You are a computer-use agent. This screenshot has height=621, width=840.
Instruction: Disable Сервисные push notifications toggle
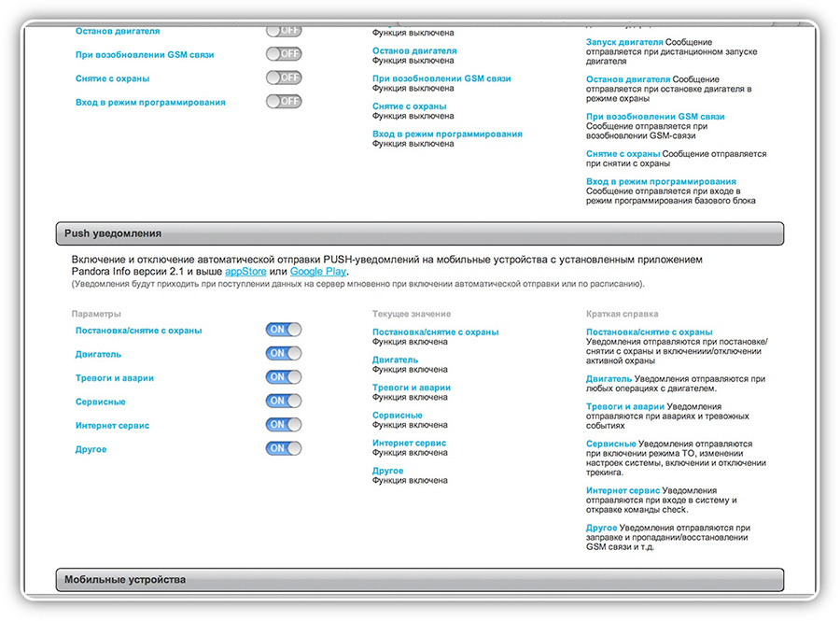click(x=284, y=401)
